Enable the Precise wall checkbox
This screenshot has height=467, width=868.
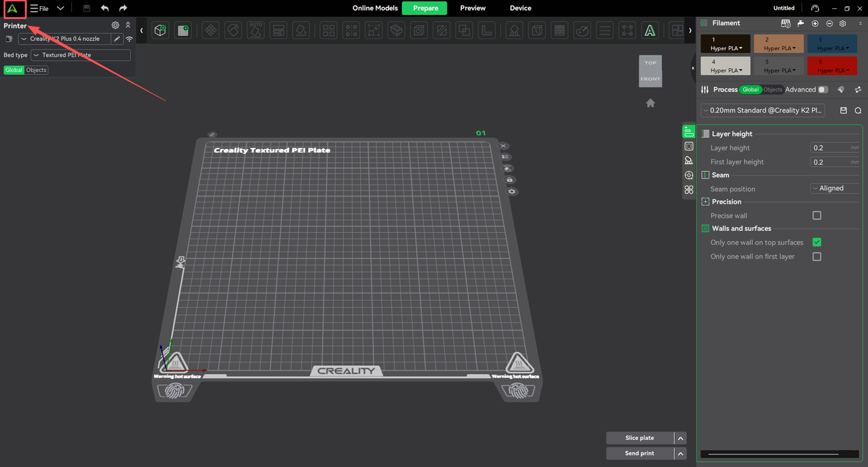pyautogui.click(x=816, y=216)
